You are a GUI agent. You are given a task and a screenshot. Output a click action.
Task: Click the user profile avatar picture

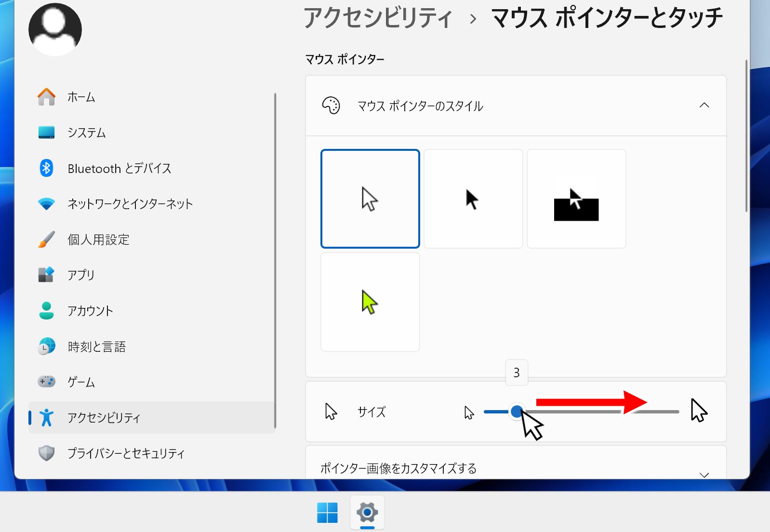(55, 30)
